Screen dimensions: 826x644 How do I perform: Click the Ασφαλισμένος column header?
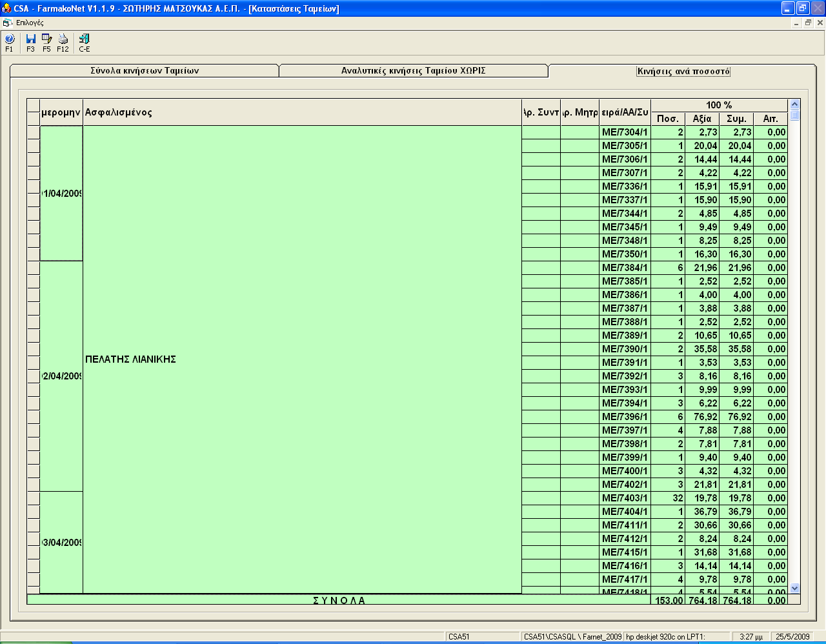pyautogui.click(x=302, y=112)
